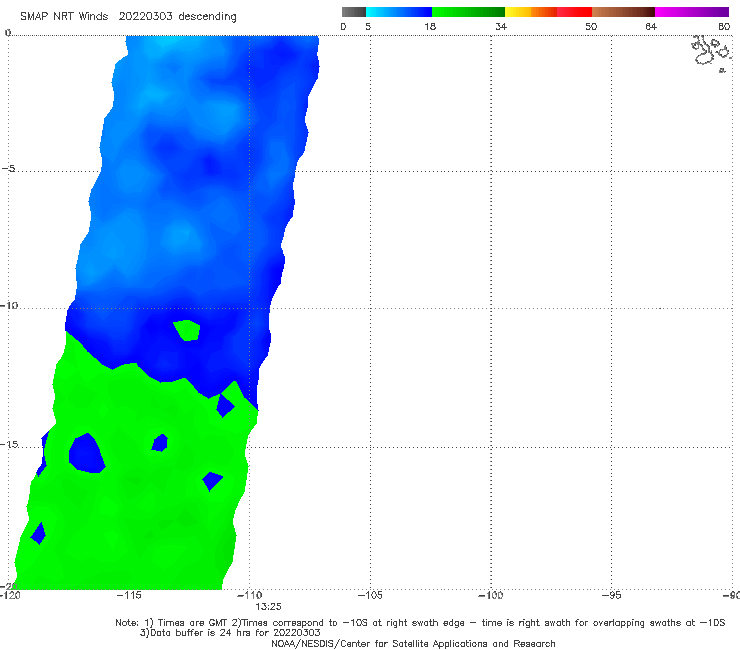Screen dimensions: 740x650
Task: Click the title "SMAP NRT Winds 20220303 descending"
Action: [128, 17]
